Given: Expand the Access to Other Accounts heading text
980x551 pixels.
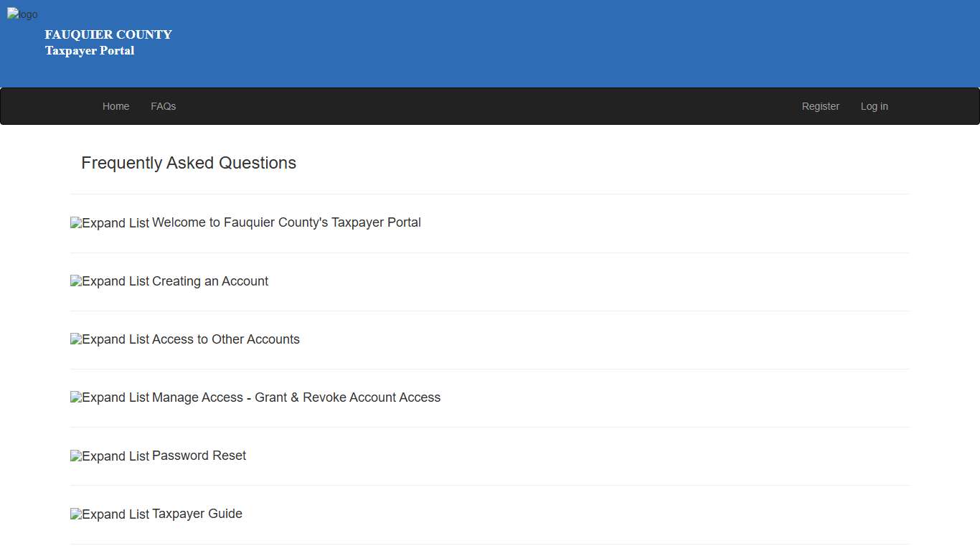Looking at the screenshot, I should point(226,339).
